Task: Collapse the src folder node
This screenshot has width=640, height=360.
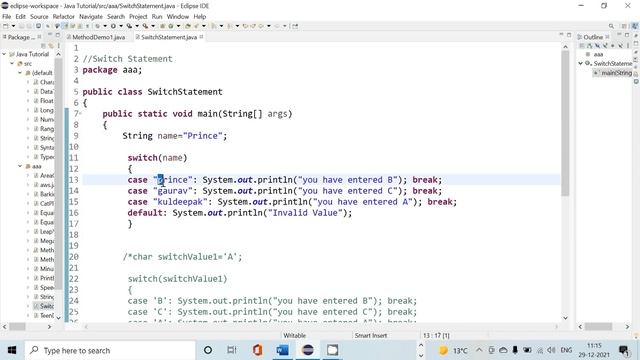Action: [12, 63]
